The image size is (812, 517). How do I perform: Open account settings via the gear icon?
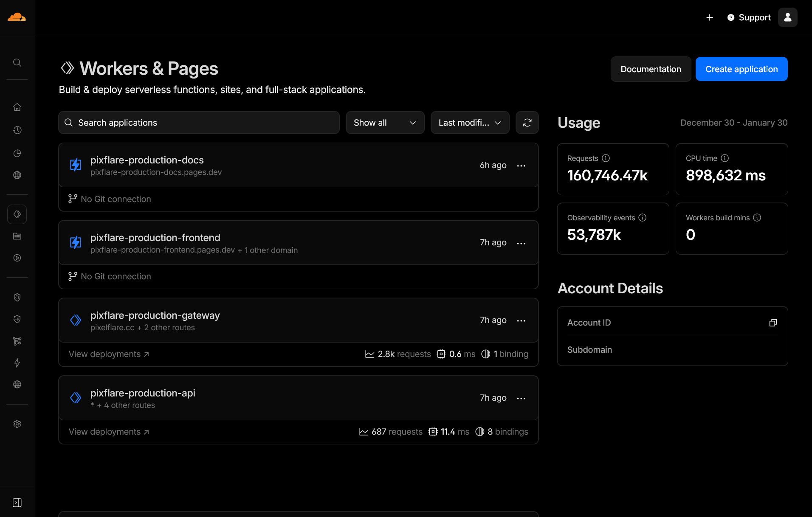17,424
